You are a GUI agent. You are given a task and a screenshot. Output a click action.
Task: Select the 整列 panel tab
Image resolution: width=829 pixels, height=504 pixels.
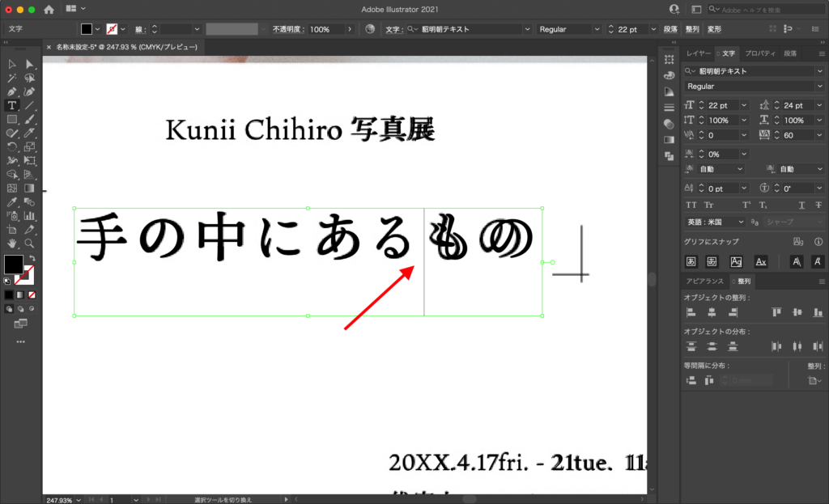tap(744, 281)
